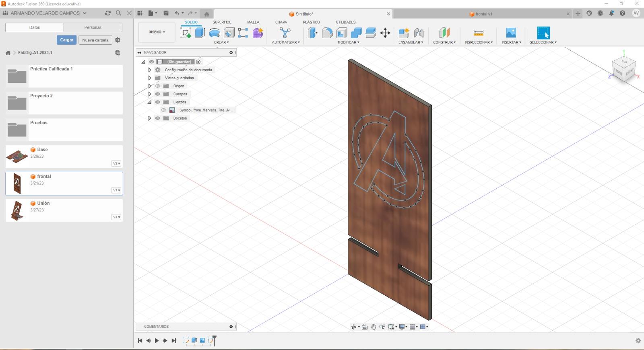Expand the Cuerpos node

(x=149, y=94)
